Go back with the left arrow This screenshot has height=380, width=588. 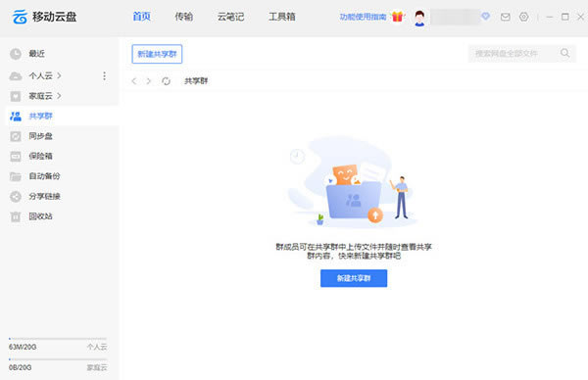click(x=134, y=81)
